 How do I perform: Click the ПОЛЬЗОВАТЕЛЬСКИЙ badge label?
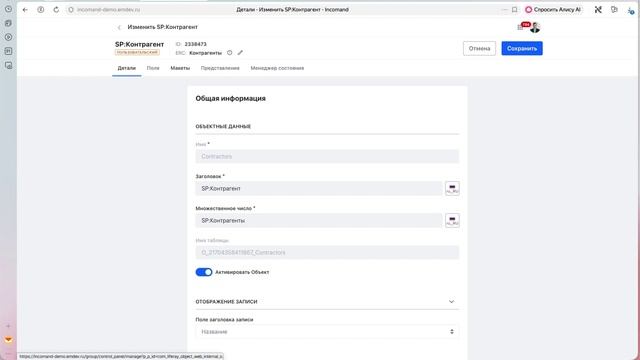(137, 52)
